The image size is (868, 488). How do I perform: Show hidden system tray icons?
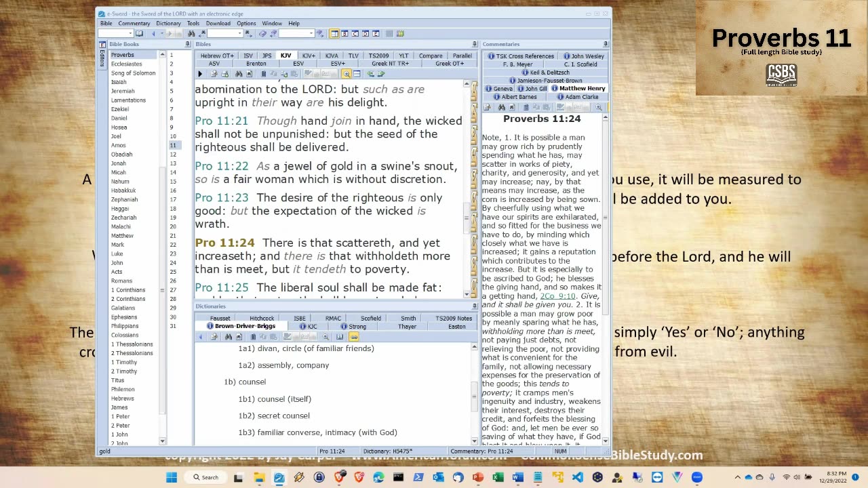(x=738, y=477)
